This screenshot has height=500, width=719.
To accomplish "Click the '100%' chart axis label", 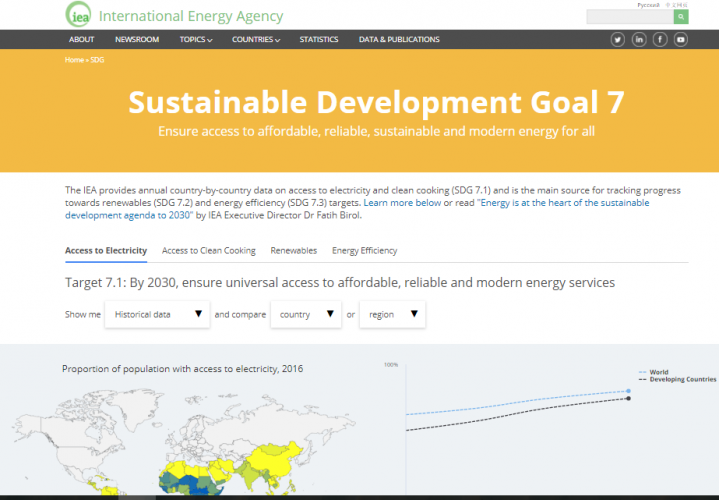I will tap(391, 365).
